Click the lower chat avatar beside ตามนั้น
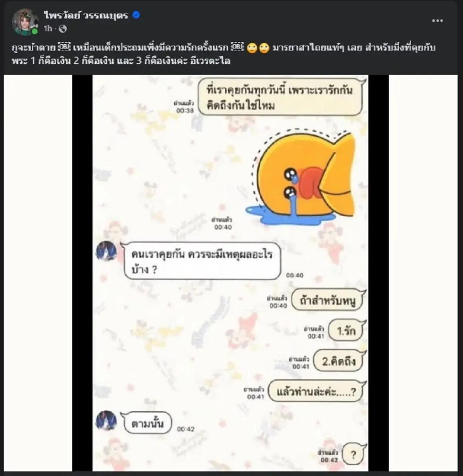 point(106,421)
